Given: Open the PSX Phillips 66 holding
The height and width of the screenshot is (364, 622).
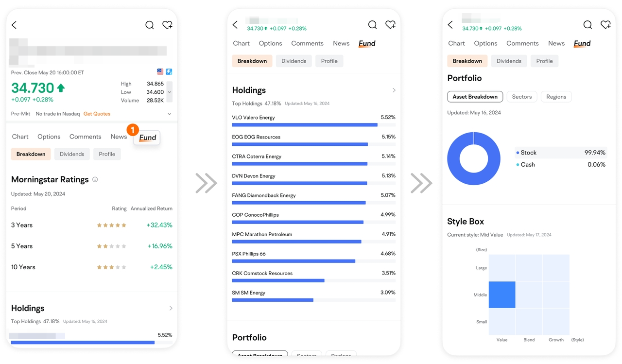Looking at the screenshot, I should [314, 257].
